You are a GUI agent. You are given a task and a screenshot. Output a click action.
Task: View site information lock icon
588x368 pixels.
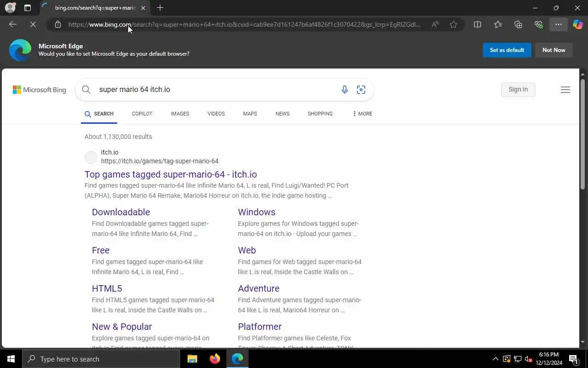coord(58,24)
